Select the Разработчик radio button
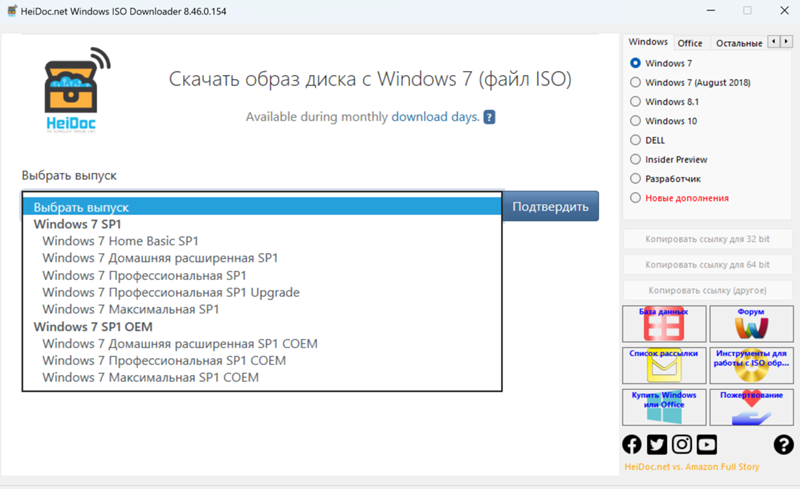The image size is (800, 489). pos(635,179)
